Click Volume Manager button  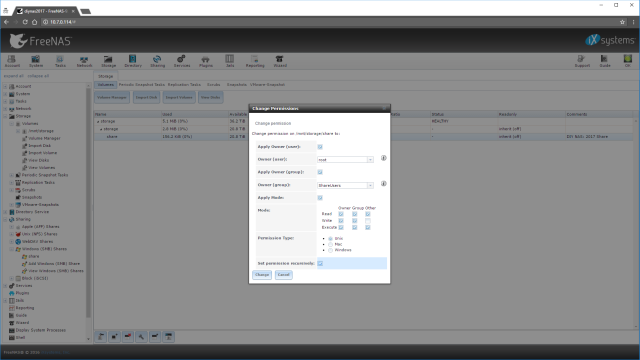112,98
